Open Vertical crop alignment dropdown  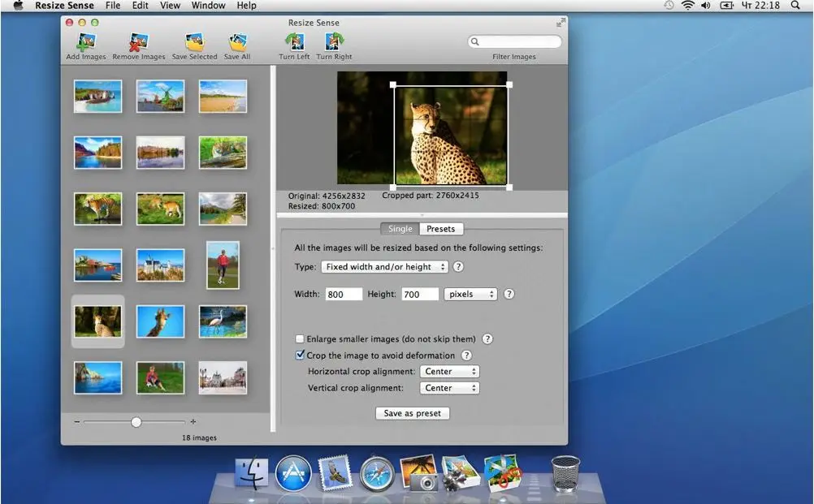point(449,388)
